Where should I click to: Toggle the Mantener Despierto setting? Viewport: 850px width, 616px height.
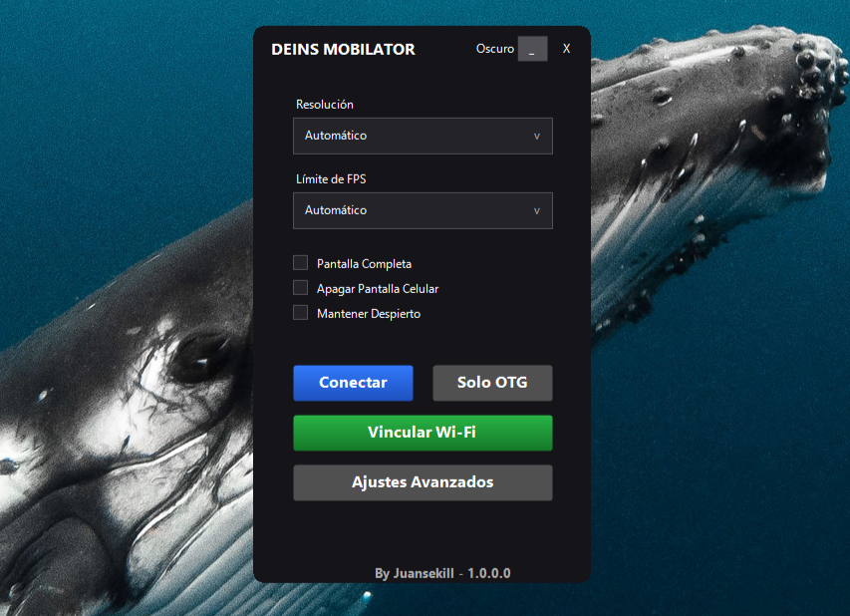300,312
